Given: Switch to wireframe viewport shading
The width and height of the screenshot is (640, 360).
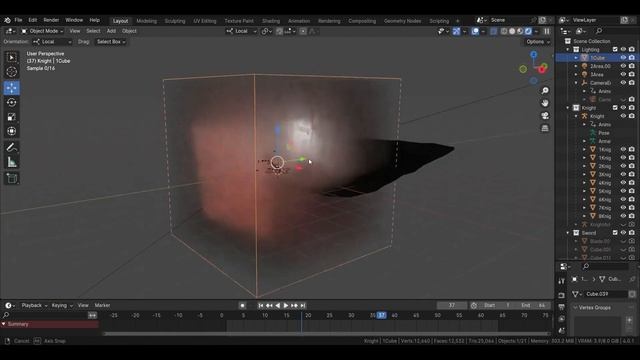Looking at the screenshot, I should click(504, 31).
